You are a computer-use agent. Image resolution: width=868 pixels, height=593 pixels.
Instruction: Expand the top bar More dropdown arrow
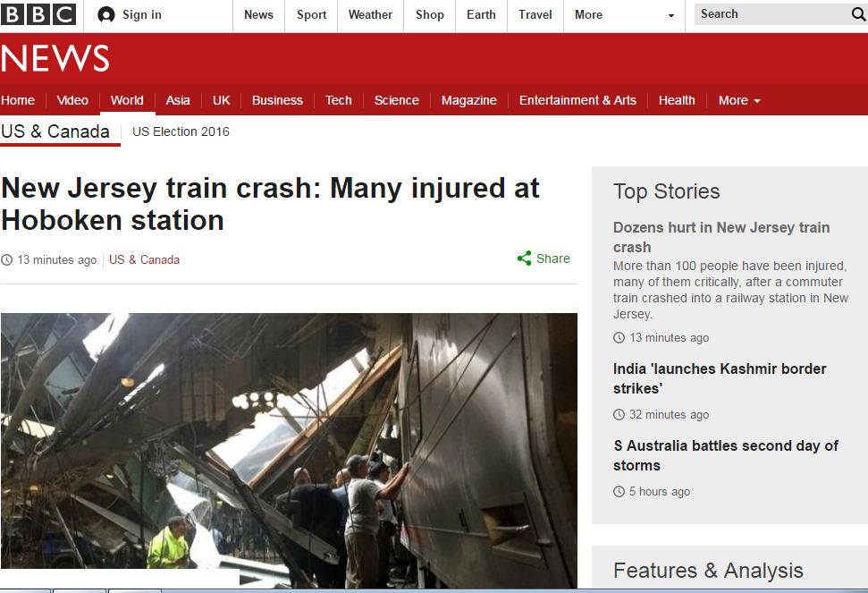click(x=671, y=15)
